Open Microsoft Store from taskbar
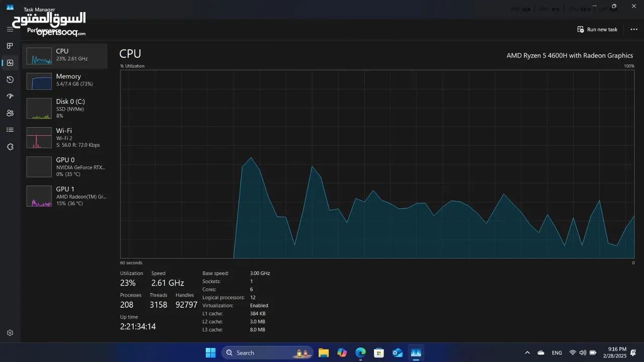This screenshot has width=644, height=362. pos(379,352)
